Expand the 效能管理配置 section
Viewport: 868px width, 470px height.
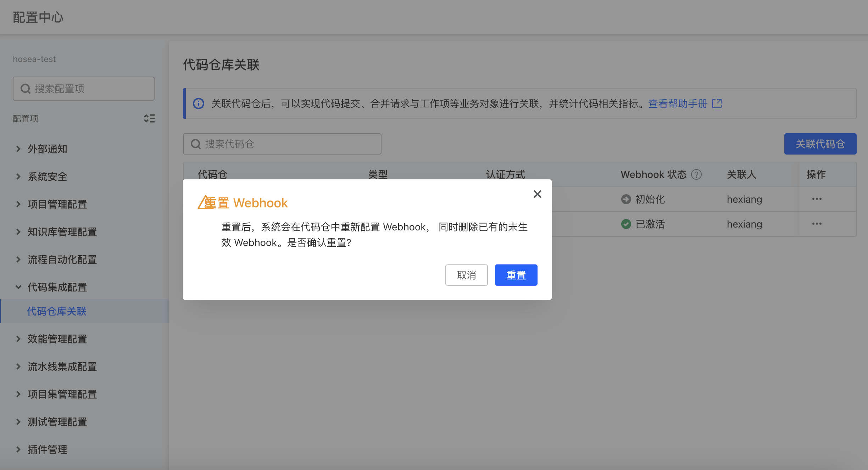pos(18,339)
